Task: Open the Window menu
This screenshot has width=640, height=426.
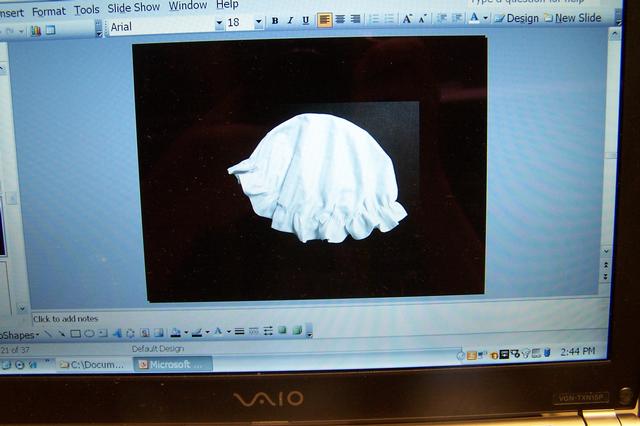Action: click(188, 5)
